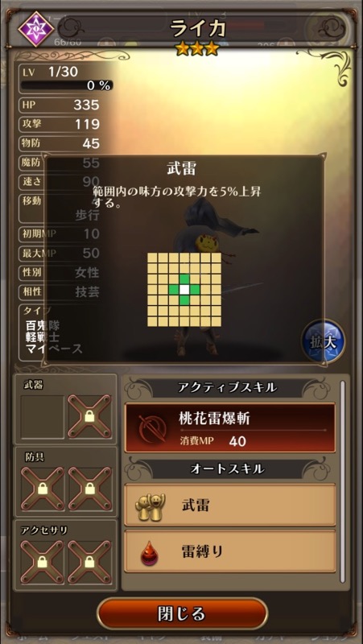Tap the 武雷 skill description popup title
Screen dimensions: 363x644
point(181,169)
